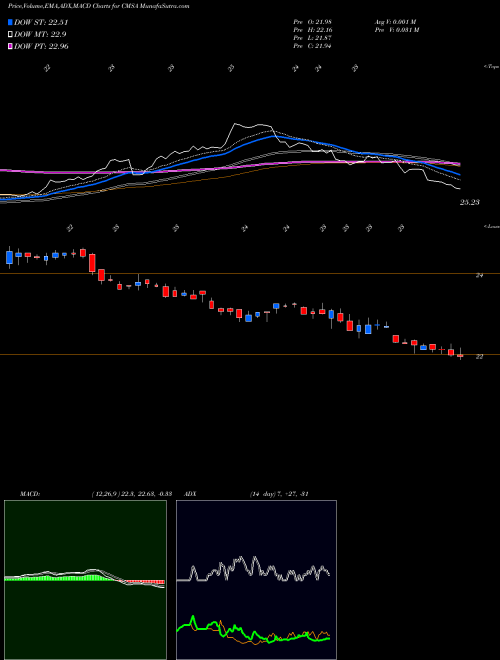The height and width of the screenshot is (660, 500).
Task: Click the magenta DOW PT legend swatch
Action: point(10,46)
